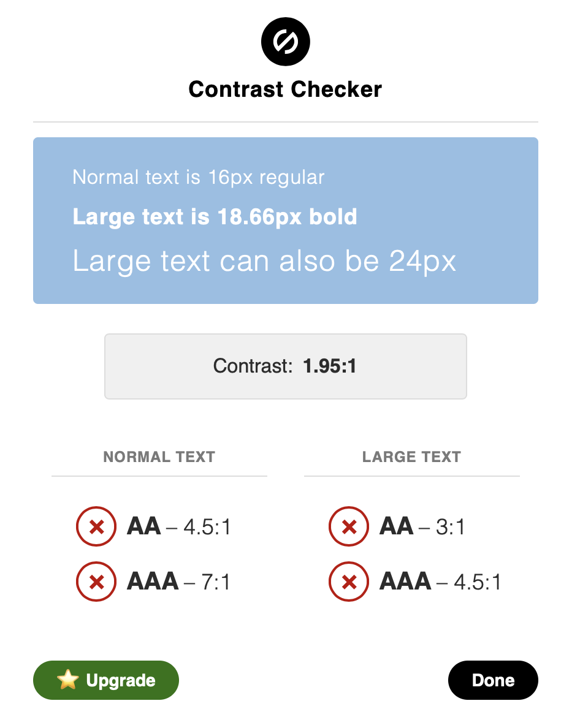Image resolution: width=580 pixels, height=728 pixels.
Task: Click the fail icon beside Large Text AAA
Action: point(349,582)
